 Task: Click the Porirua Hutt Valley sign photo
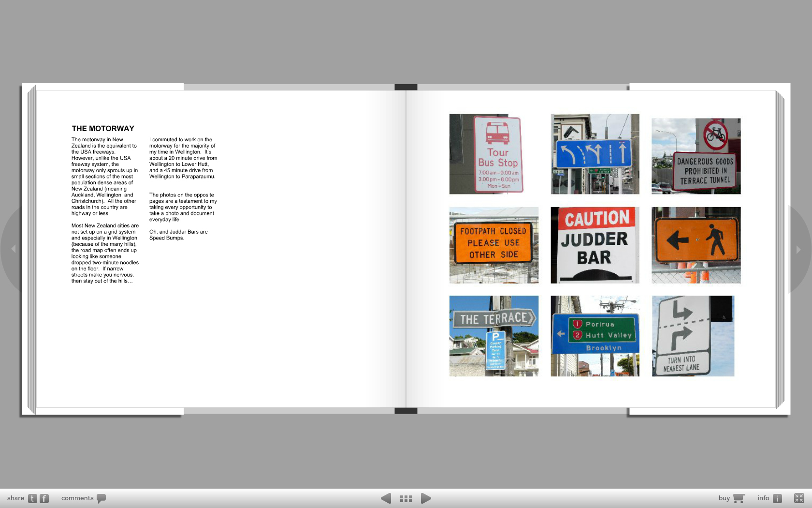tap(595, 336)
